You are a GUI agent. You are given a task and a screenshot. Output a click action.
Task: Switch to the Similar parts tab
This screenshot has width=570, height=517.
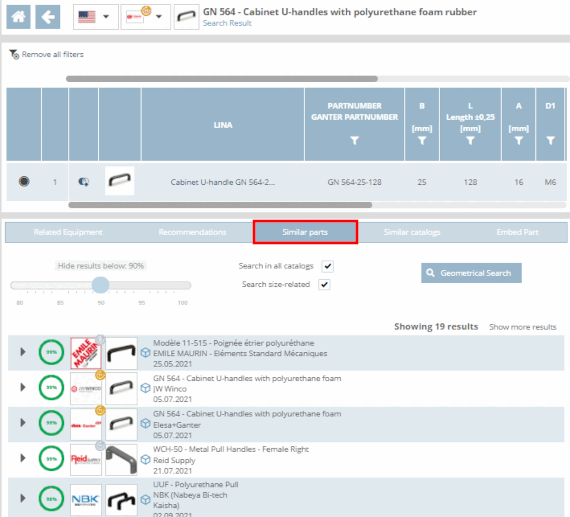click(305, 232)
